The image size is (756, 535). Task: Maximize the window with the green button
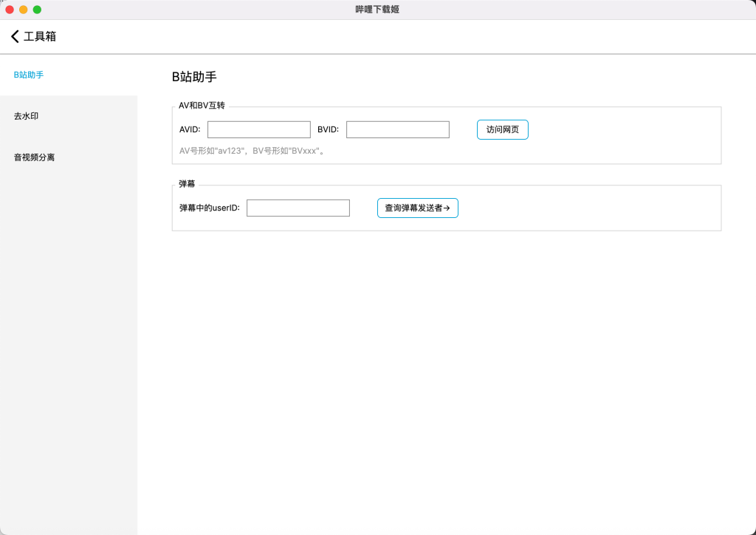coord(37,10)
